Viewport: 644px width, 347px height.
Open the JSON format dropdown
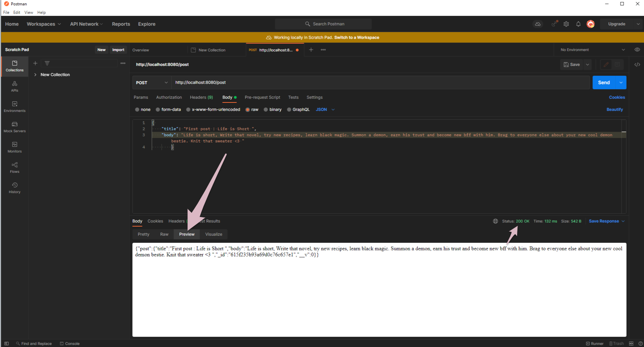325,110
